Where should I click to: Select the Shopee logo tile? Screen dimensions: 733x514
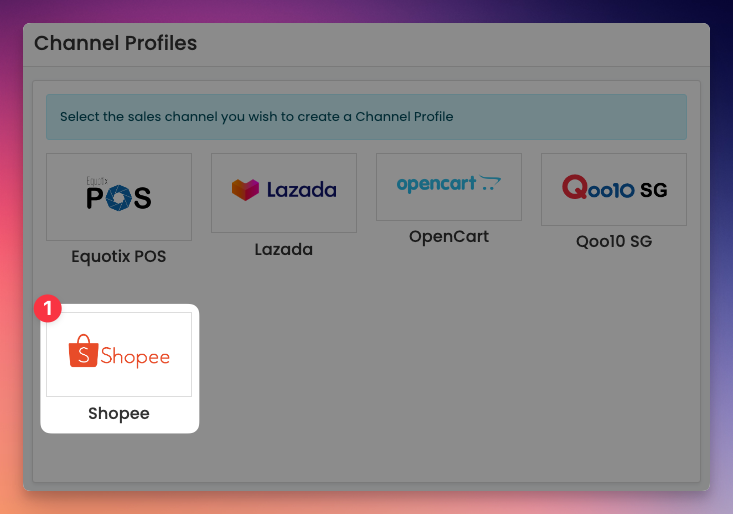point(119,354)
